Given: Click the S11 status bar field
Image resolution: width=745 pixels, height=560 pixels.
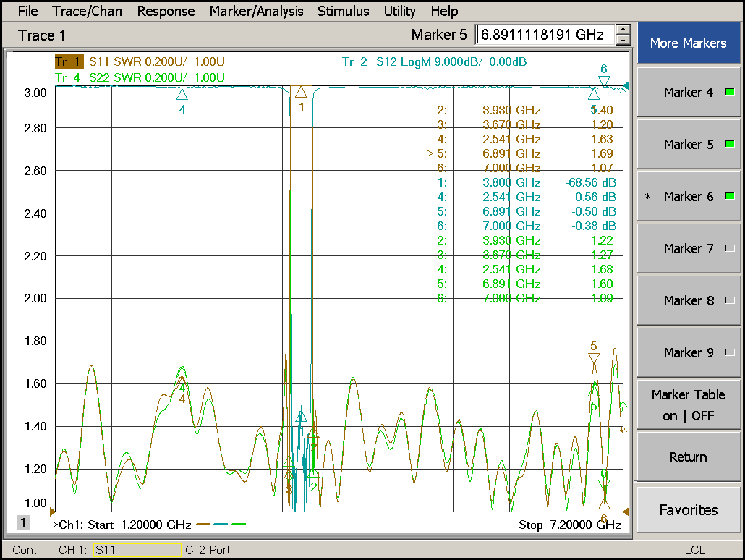Looking at the screenshot, I should pos(137,550).
